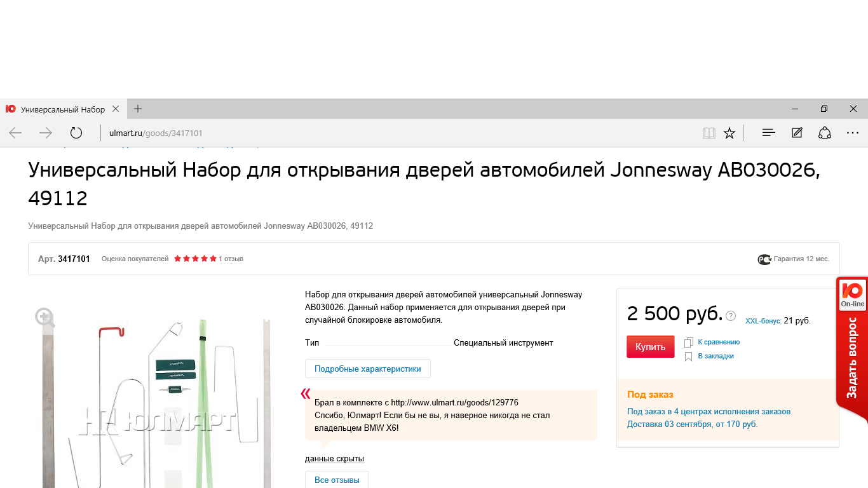Click the price info question mark icon
Screen dimensions: 868x488
tap(731, 316)
